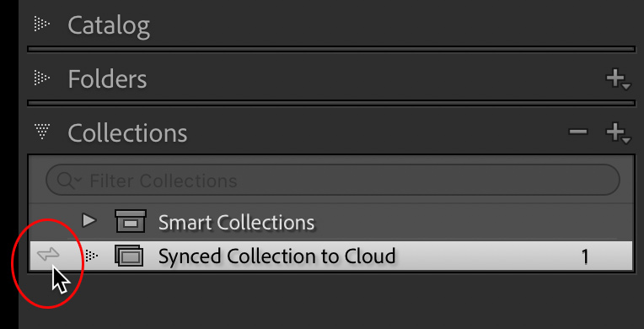Collapse the Collections panel triangle
Image resolution: width=644 pixels, height=329 pixels.
tap(42, 132)
